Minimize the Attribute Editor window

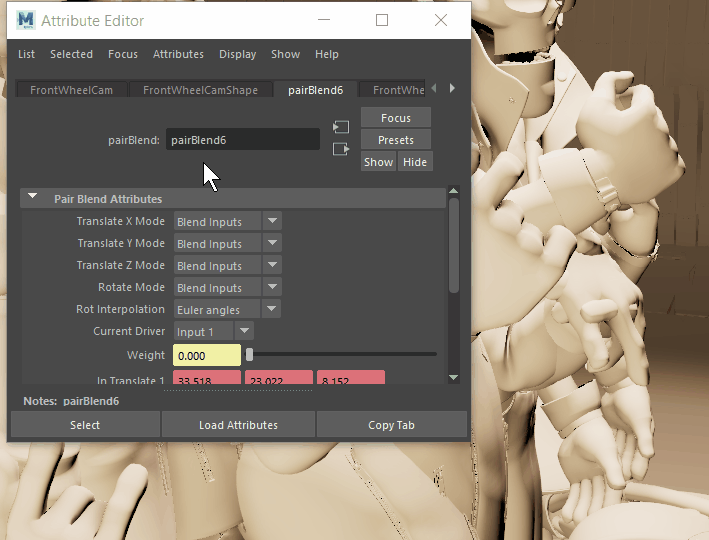(324, 20)
